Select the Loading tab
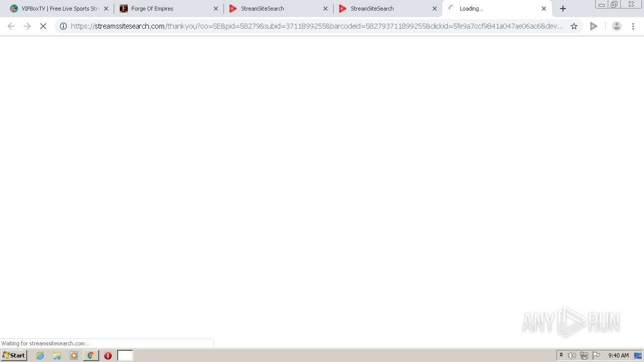 (x=497, y=9)
